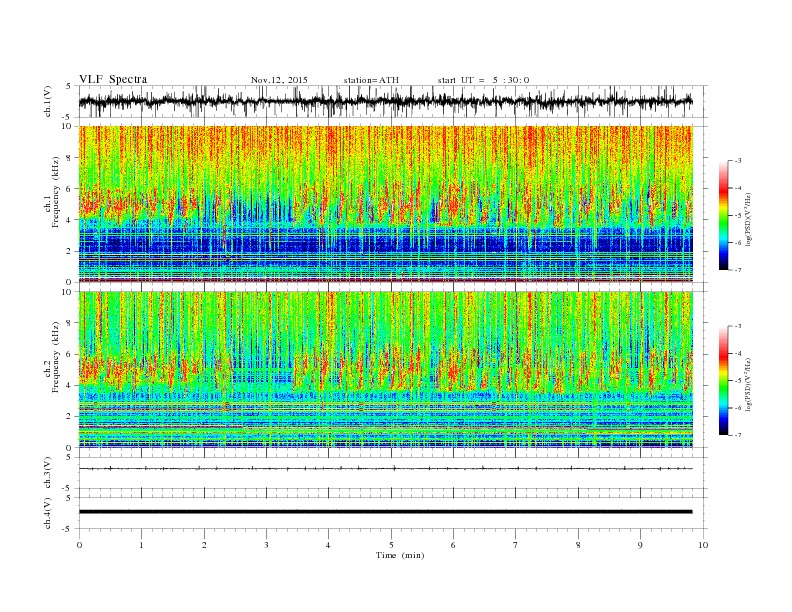Click the ch.1 spectrogram heatmap panel
The image size is (792, 612).
coord(386,204)
